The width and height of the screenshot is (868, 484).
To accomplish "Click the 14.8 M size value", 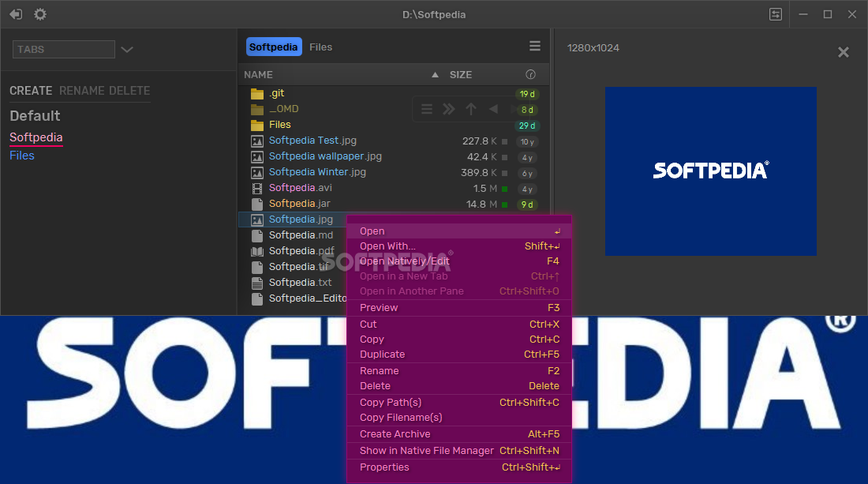I will (x=481, y=204).
